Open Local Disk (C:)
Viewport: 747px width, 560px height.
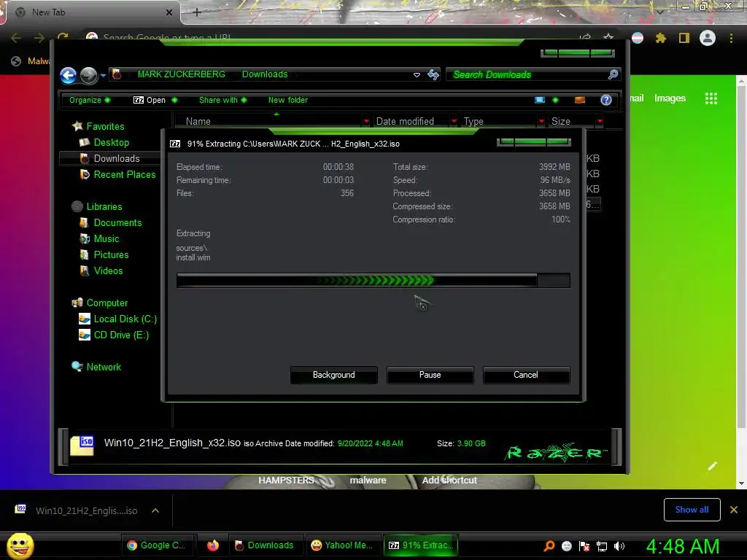coord(117,319)
